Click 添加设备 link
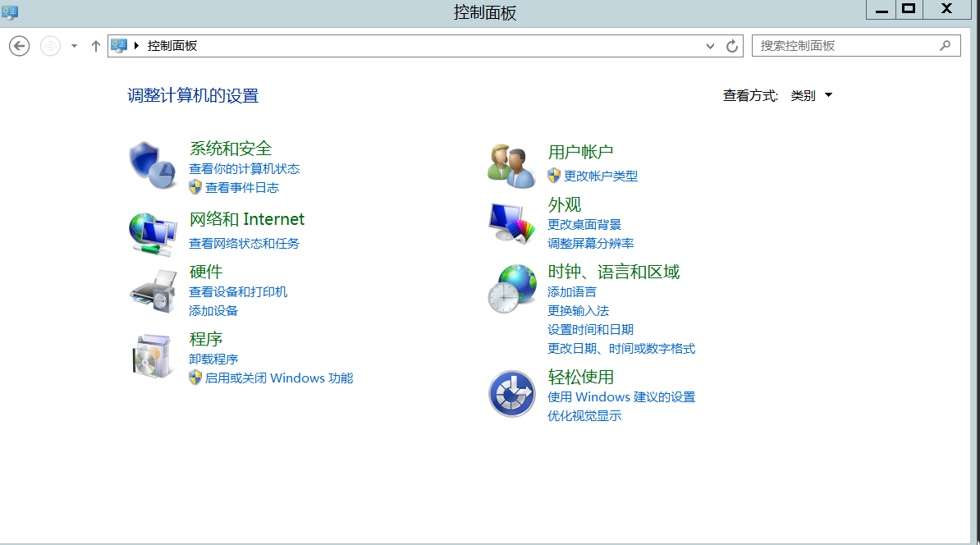 (x=213, y=310)
